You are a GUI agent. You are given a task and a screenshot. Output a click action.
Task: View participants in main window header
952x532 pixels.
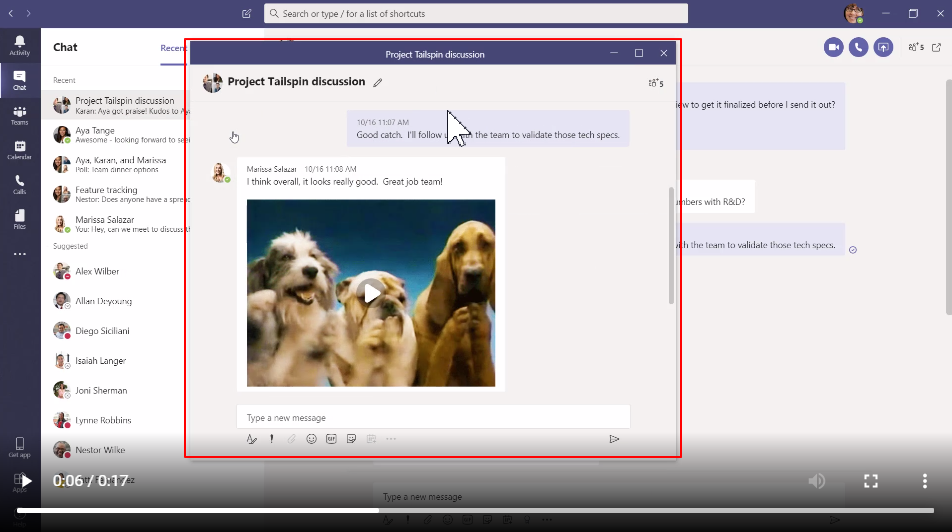(916, 47)
